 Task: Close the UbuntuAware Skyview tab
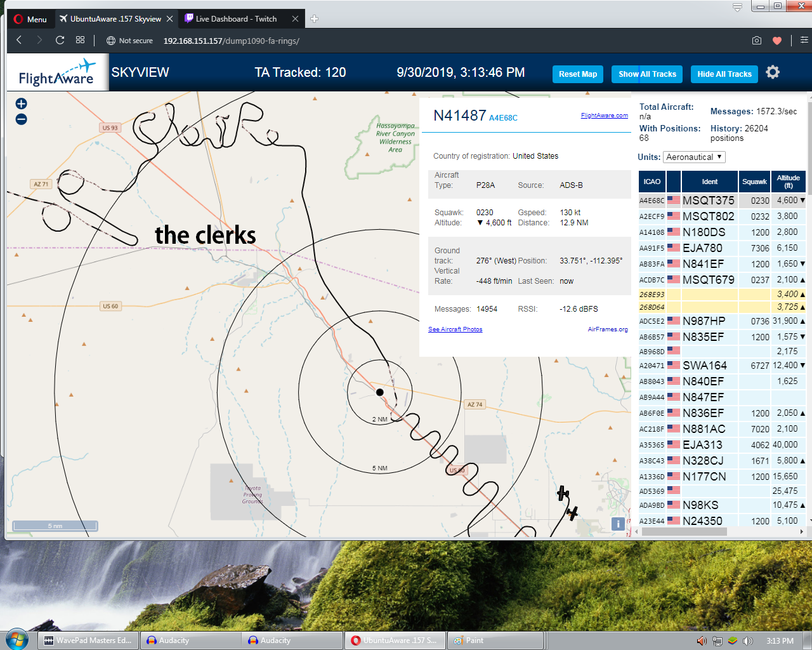(169, 19)
